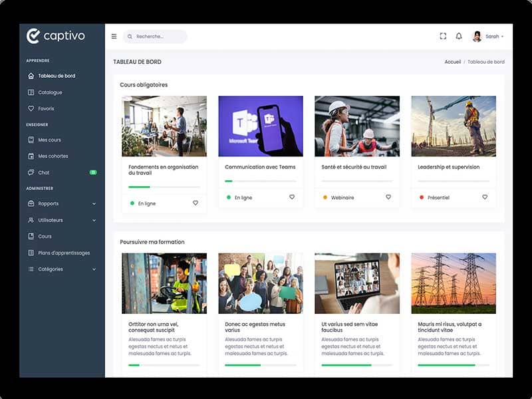
Task: Expand the Rapports submenu
Action: [x=94, y=204]
